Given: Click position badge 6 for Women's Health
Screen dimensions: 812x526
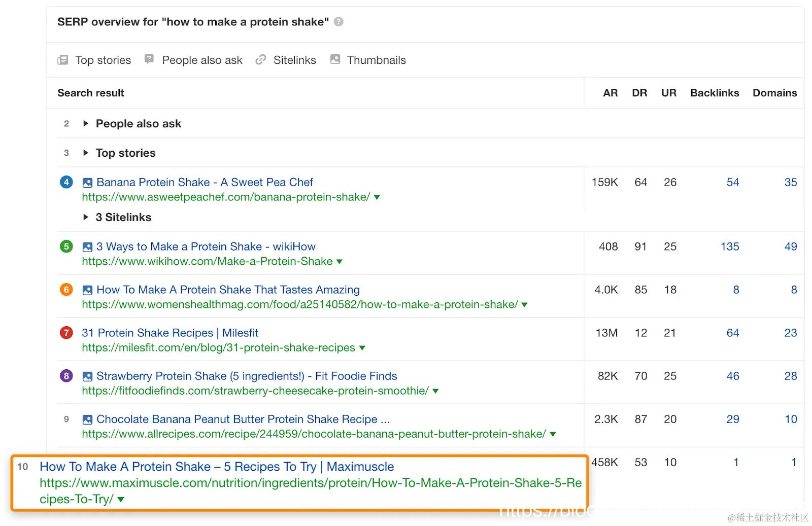Looking at the screenshot, I should (x=66, y=290).
